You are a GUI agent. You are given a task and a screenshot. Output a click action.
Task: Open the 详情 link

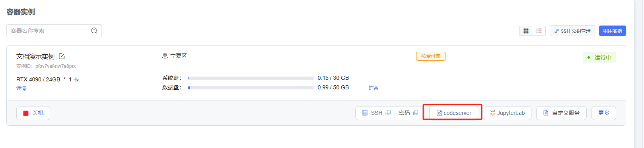point(21,88)
